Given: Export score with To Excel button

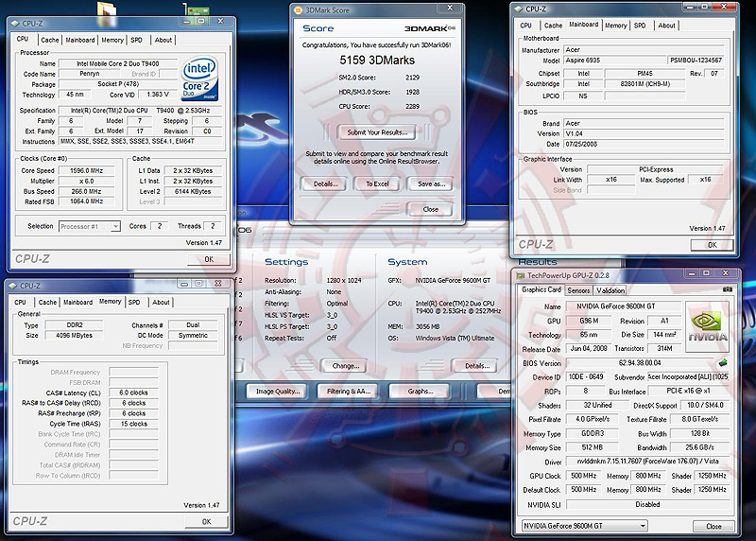Looking at the screenshot, I should click(x=377, y=183).
